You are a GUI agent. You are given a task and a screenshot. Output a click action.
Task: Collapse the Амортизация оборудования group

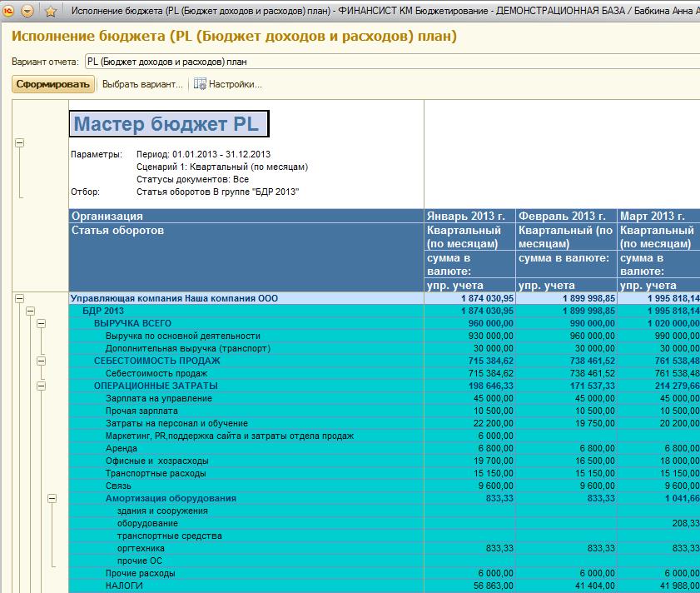click(x=52, y=498)
